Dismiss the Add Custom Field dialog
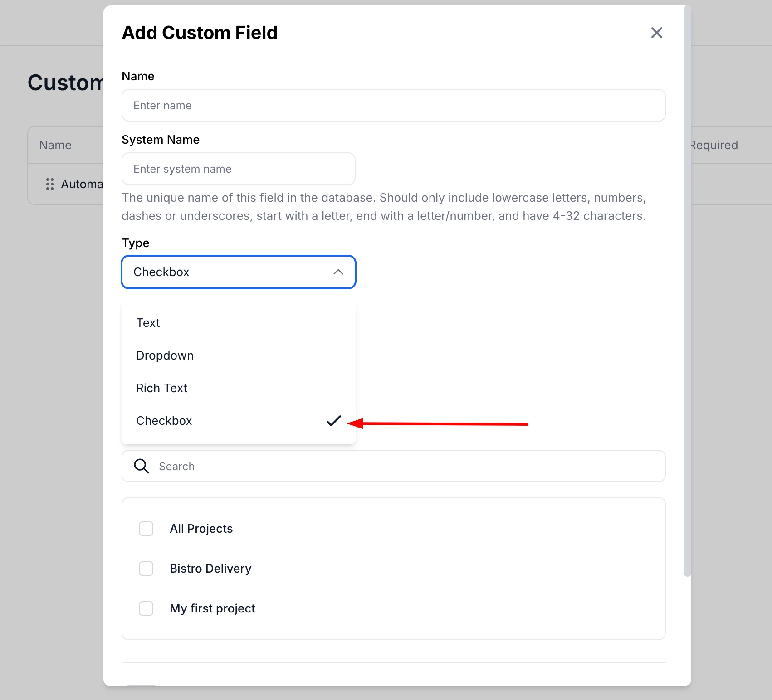 (656, 33)
